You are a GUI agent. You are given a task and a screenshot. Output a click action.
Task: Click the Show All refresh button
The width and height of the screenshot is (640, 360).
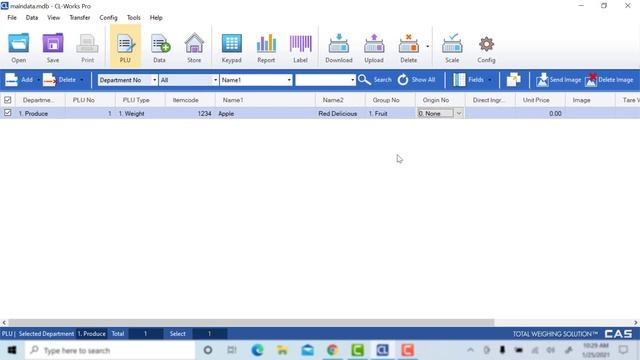pyautogui.click(x=416, y=80)
